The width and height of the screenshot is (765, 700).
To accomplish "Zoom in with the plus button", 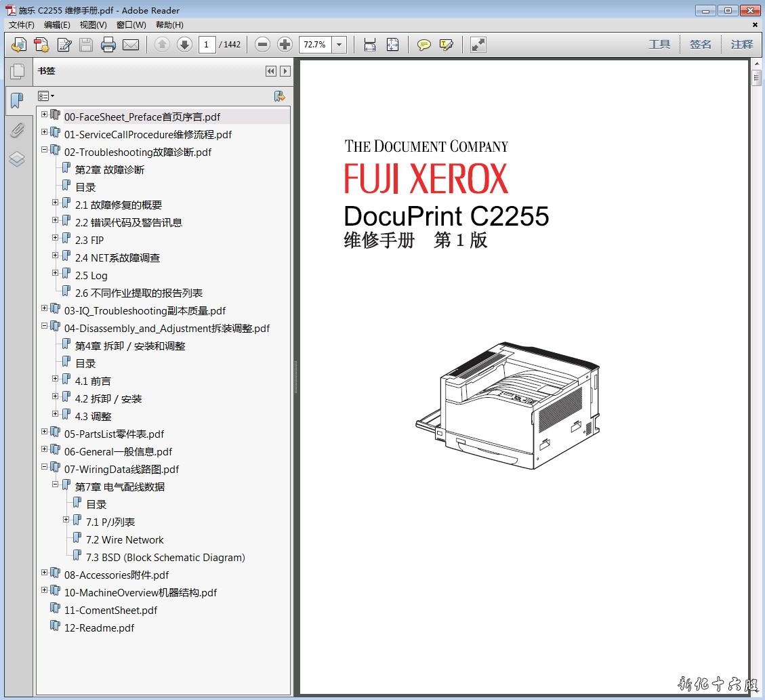I will tap(285, 45).
